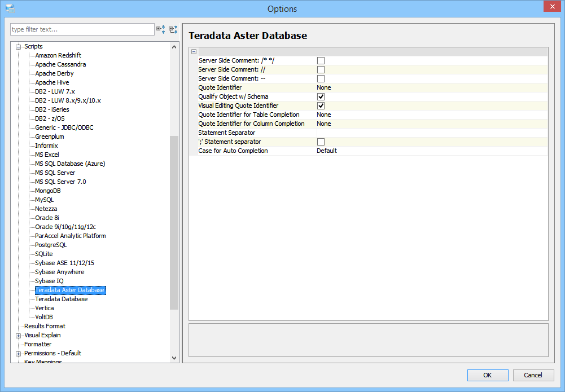Image resolution: width=565 pixels, height=392 pixels.
Task: Click the Statement Separator value field
Action: [432, 133]
